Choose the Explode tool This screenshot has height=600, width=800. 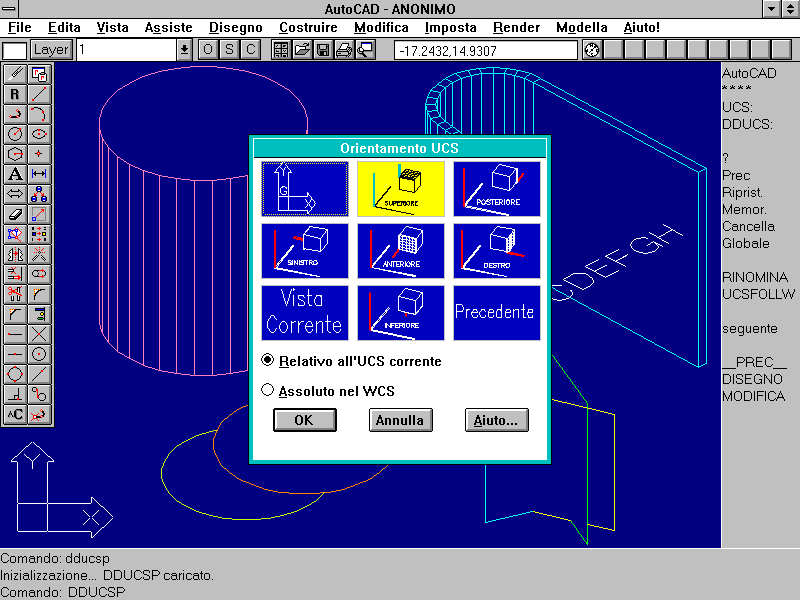click(x=39, y=254)
